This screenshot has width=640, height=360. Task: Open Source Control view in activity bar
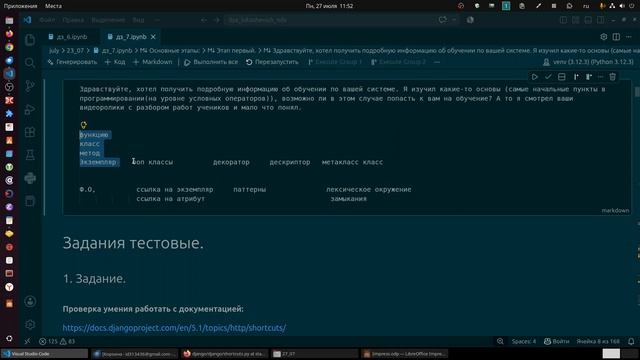click(30, 85)
